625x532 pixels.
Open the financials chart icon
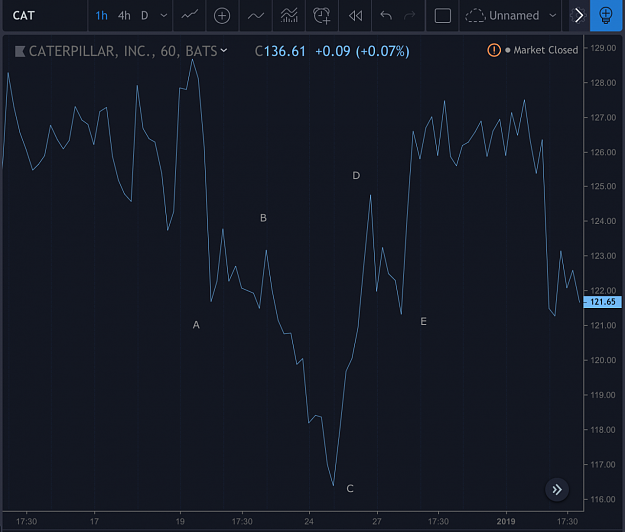point(289,16)
